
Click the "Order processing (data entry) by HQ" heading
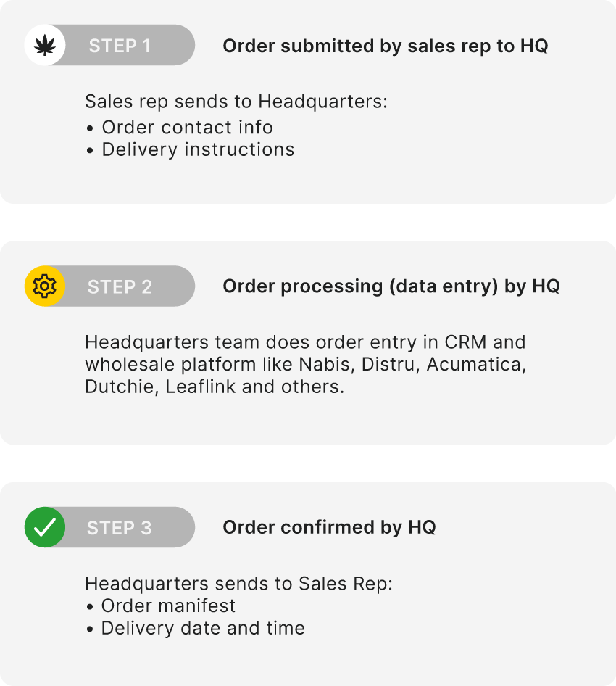coord(391,286)
